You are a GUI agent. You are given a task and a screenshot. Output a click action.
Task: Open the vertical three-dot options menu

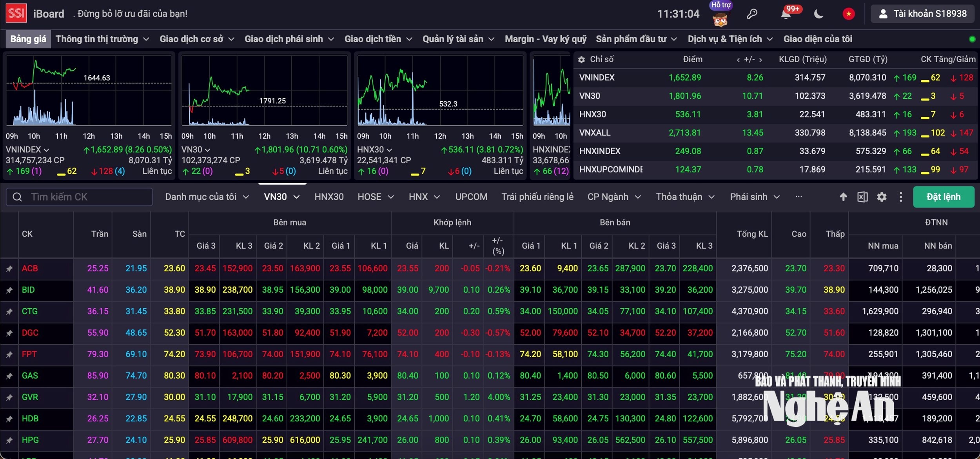tap(901, 197)
